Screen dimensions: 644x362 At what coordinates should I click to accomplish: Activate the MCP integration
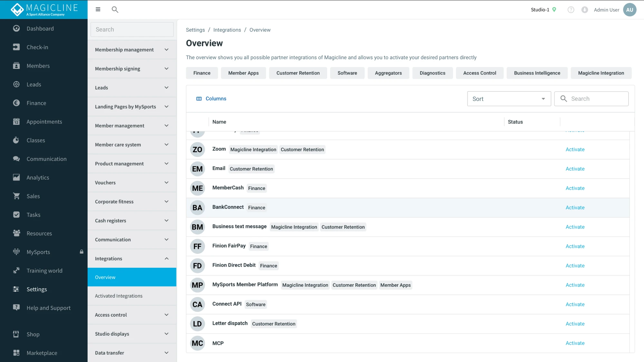[575, 343]
